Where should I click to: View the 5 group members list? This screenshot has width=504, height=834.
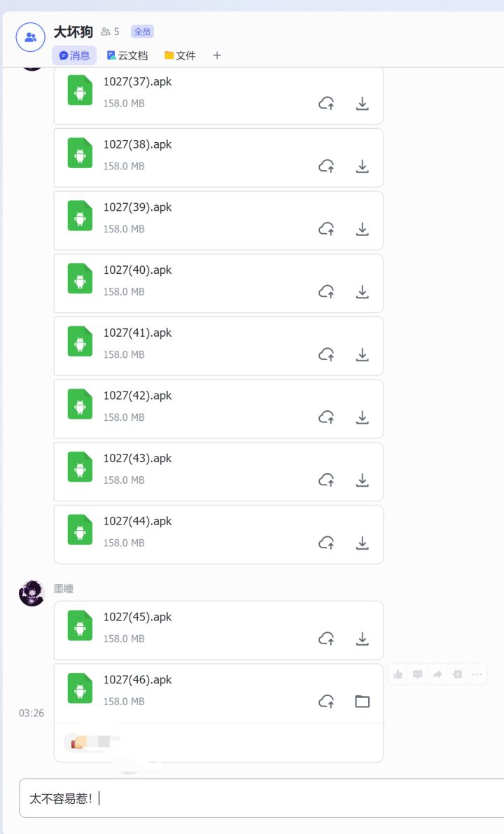coord(110,32)
